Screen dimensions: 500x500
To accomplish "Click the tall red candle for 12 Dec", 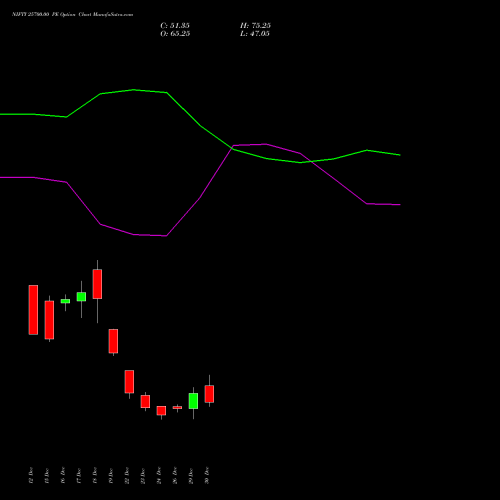I will click(33, 310).
